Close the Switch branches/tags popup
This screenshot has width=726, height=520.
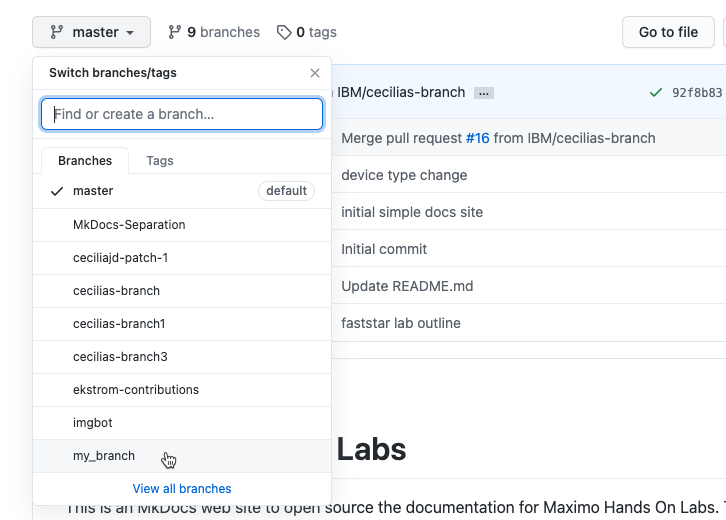[x=315, y=73]
